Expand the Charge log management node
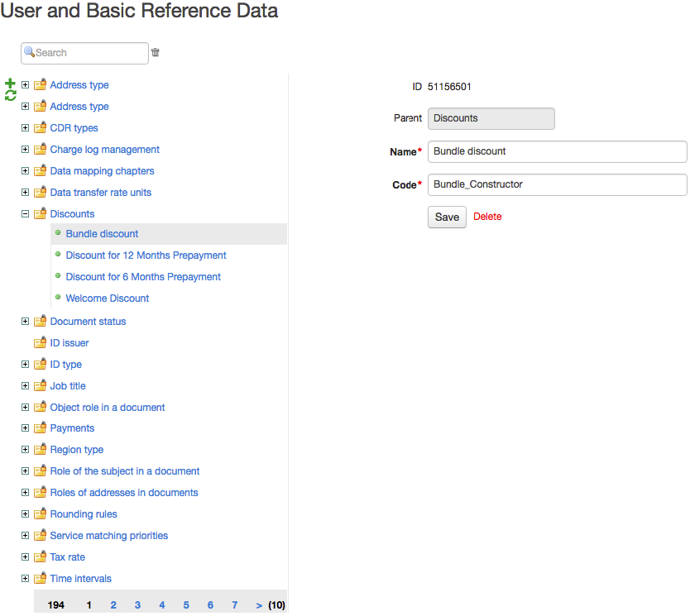This screenshot has height=616, width=690. coord(25,149)
